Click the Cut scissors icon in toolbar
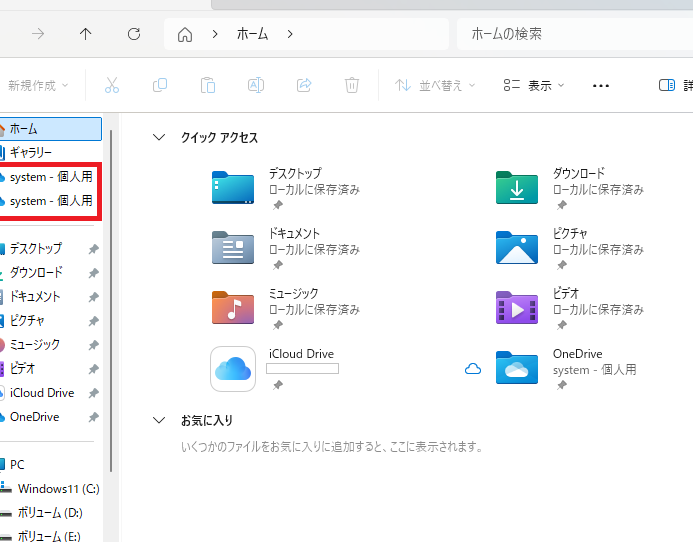This screenshot has height=542, width=693. point(112,85)
